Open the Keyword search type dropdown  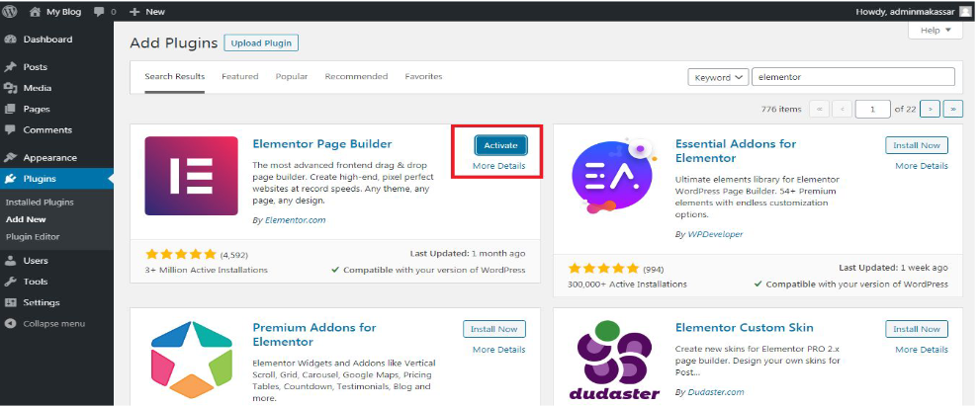717,77
